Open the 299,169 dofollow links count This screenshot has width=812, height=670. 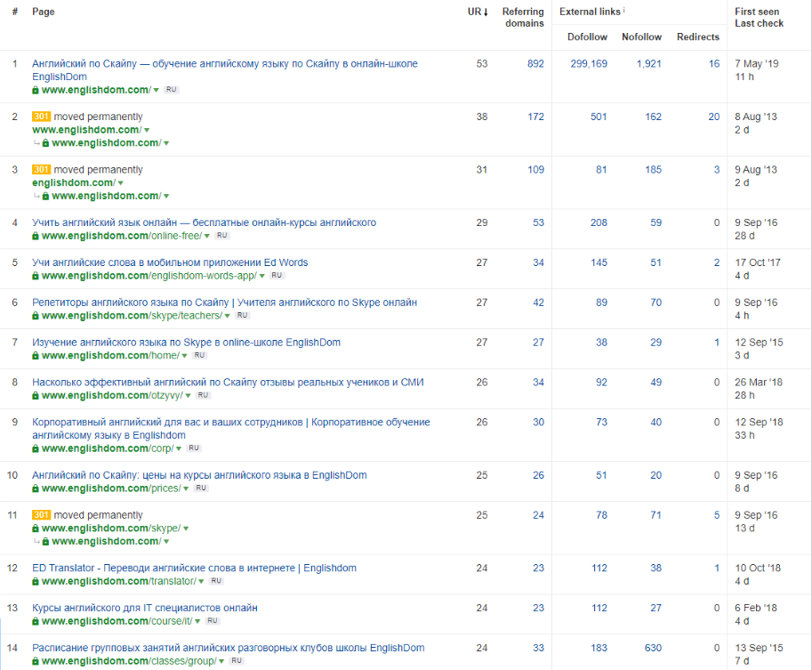pyautogui.click(x=589, y=64)
